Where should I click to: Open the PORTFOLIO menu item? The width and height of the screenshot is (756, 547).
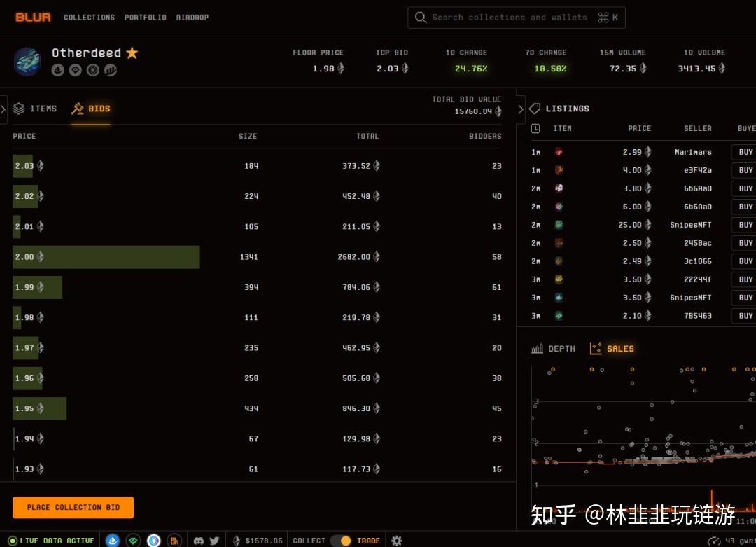tap(146, 18)
